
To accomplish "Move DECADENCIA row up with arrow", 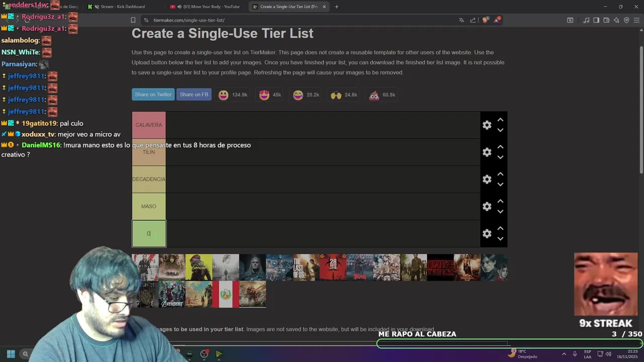I will click(x=500, y=174).
